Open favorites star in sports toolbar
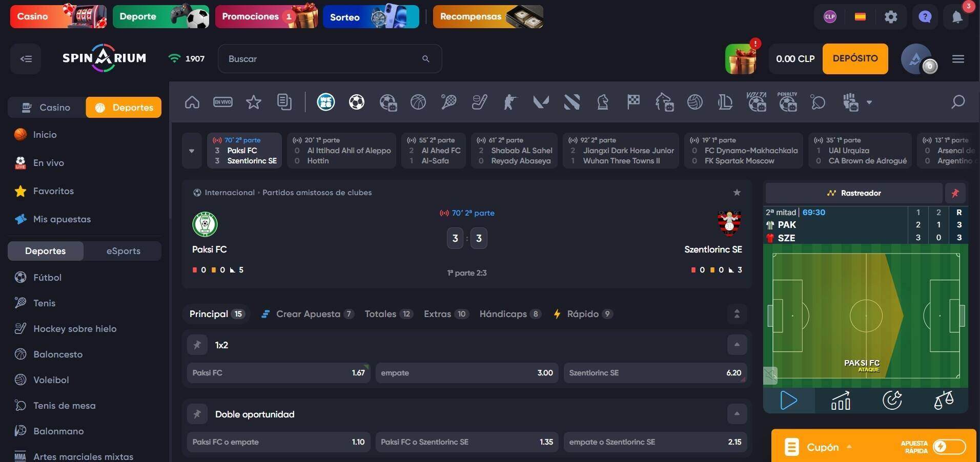Screen dimensions: 980x462 pos(254,102)
